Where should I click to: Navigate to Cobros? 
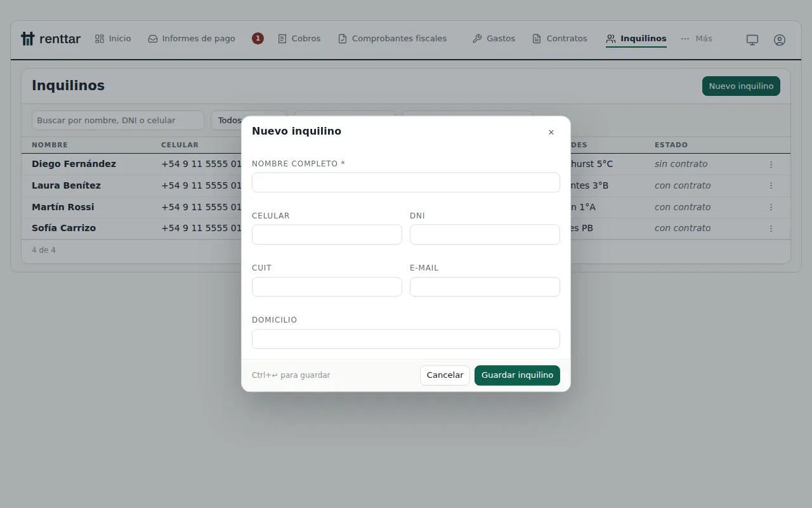coord(299,39)
